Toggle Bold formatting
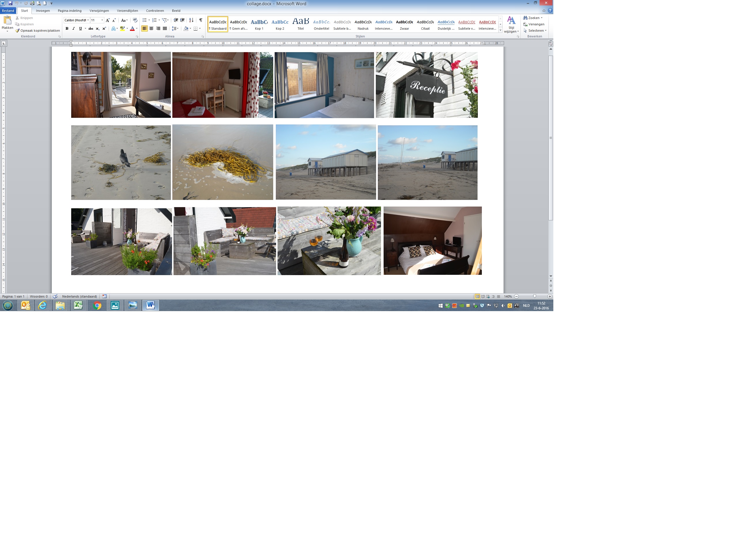 pyautogui.click(x=67, y=29)
